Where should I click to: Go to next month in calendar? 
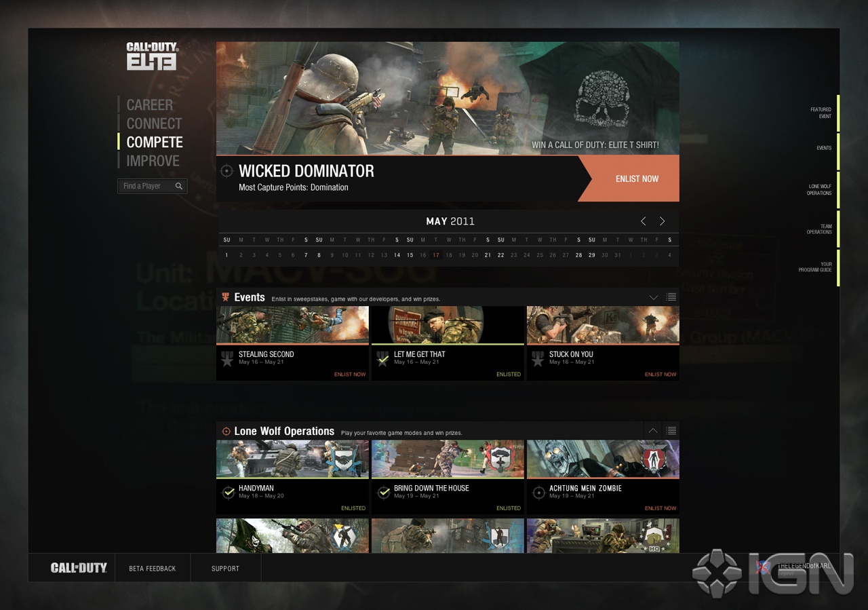[x=663, y=221]
